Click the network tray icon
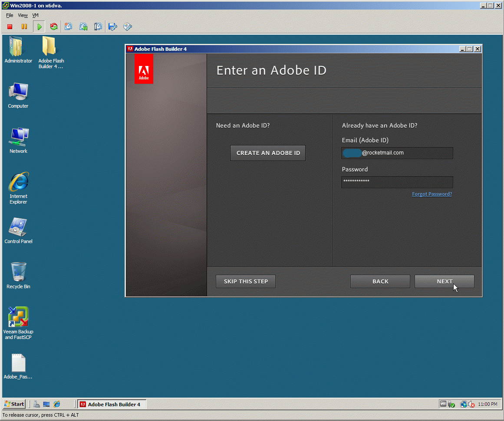 (464, 404)
